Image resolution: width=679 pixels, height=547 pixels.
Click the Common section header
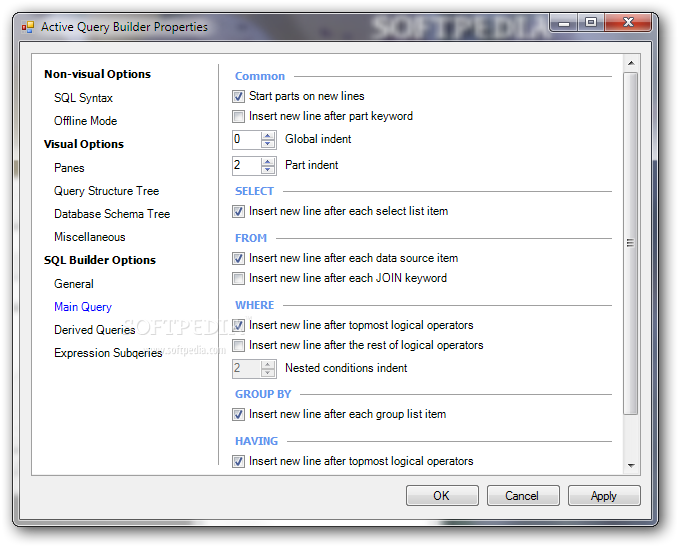coord(260,76)
